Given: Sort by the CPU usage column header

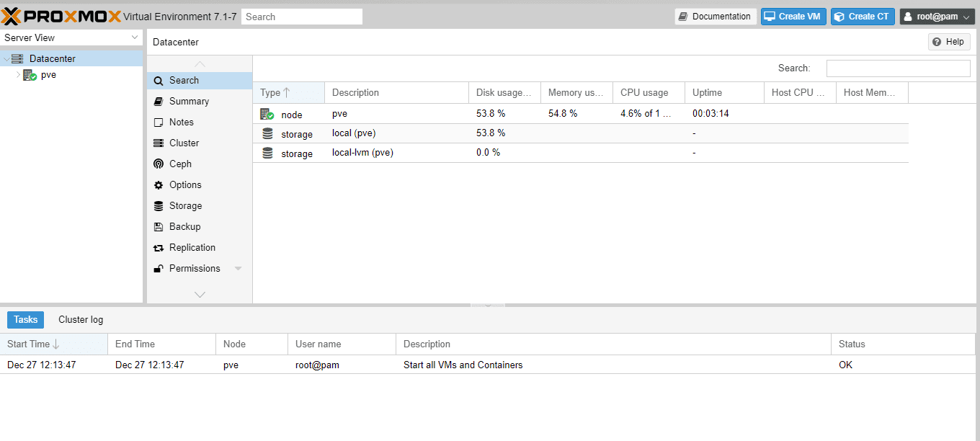Looking at the screenshot, I should 649,93.
